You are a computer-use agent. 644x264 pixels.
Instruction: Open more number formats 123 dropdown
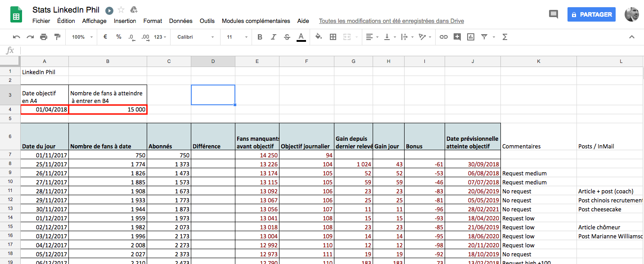pos(160,37)
